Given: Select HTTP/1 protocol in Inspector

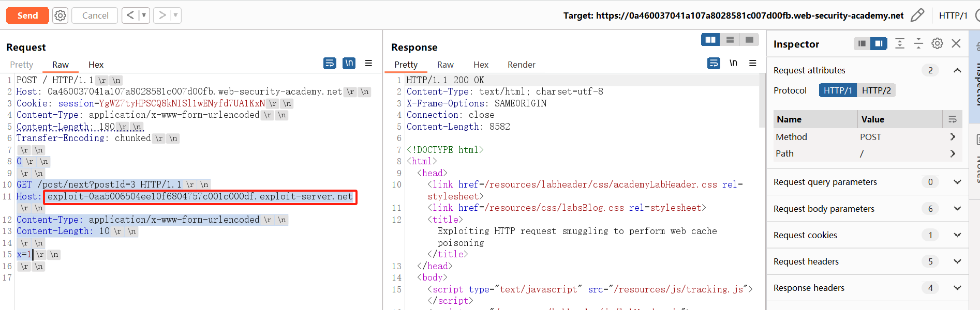Looking at the screenshot, I should (x=838, y=90).
